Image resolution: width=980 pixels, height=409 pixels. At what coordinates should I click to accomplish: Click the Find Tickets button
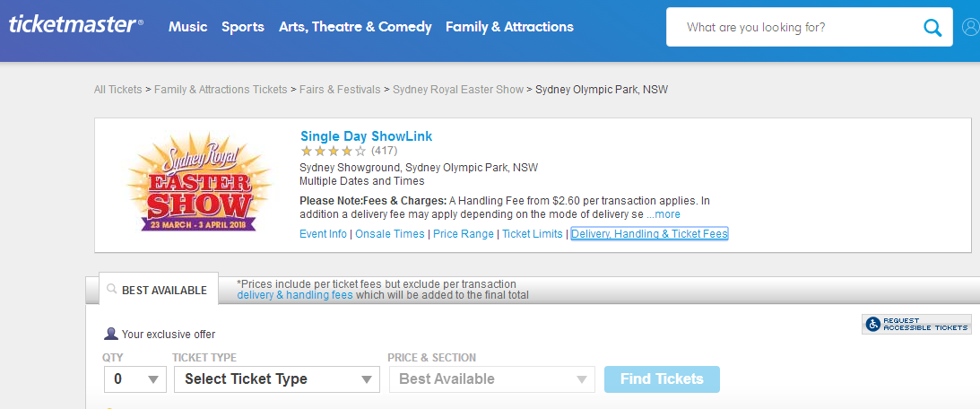coord(662,379)
